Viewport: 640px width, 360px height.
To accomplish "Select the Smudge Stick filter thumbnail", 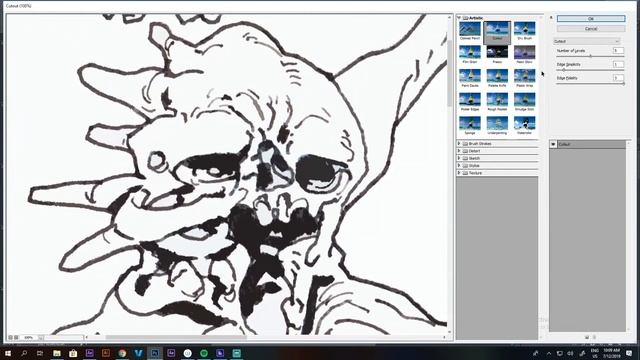I will (524, 100).
